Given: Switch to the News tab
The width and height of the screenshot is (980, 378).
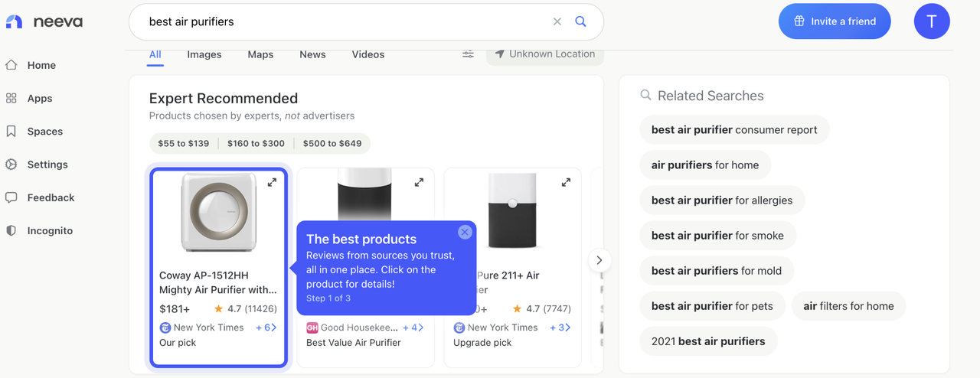Looking at the screenshot, I should tap(312, 54).
